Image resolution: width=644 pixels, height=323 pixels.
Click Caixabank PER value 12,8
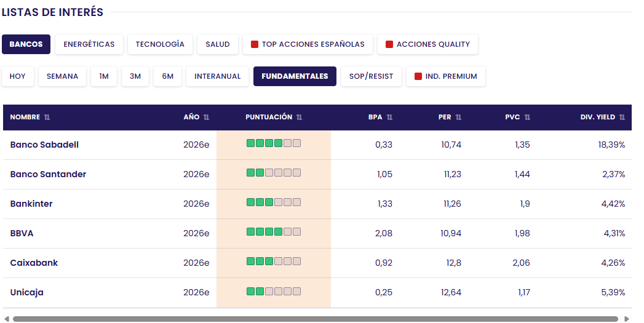pos(454,263)
